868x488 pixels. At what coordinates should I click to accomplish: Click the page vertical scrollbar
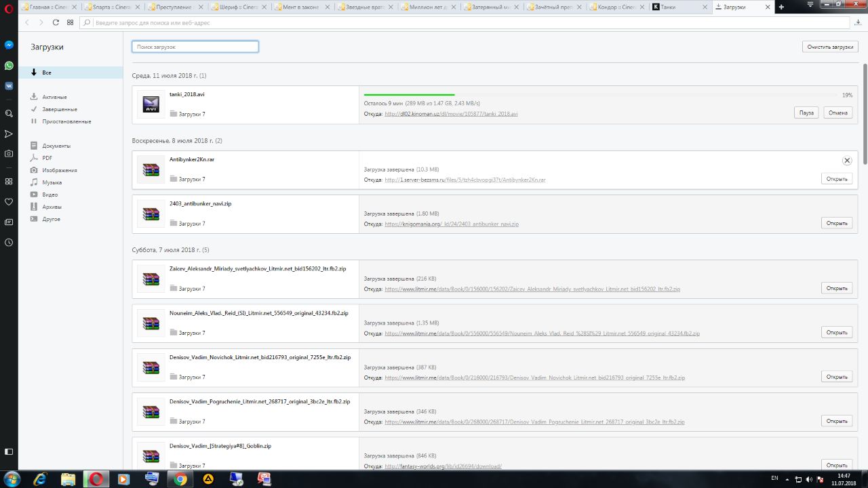(x=865, y=114)
